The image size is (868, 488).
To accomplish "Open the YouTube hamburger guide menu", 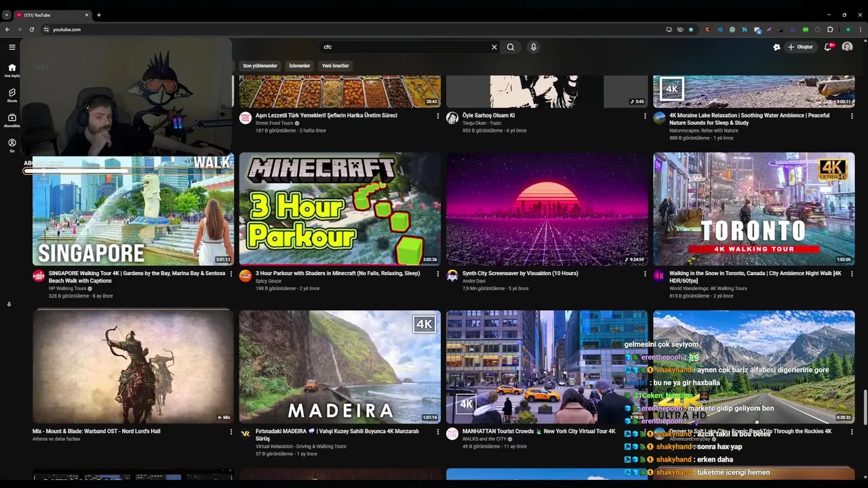I will click(x=12, y=47).
